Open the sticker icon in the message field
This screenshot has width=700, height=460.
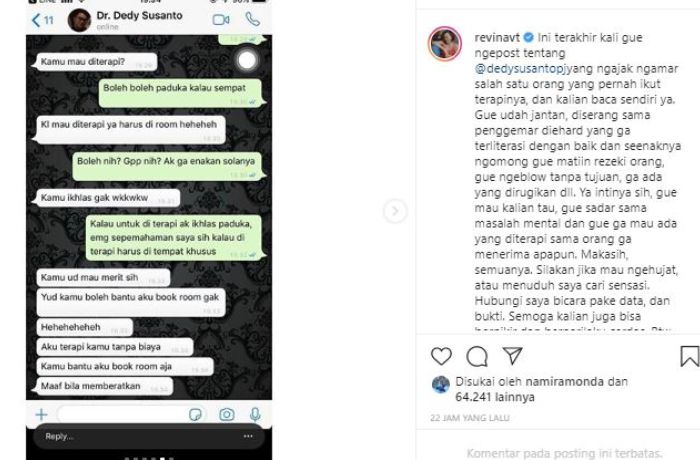pyautogui.click(x=195, y=414)
